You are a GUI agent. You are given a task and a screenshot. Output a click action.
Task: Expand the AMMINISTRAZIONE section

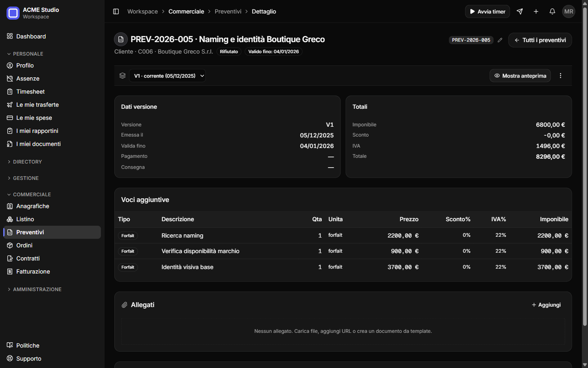coord(34,289)
